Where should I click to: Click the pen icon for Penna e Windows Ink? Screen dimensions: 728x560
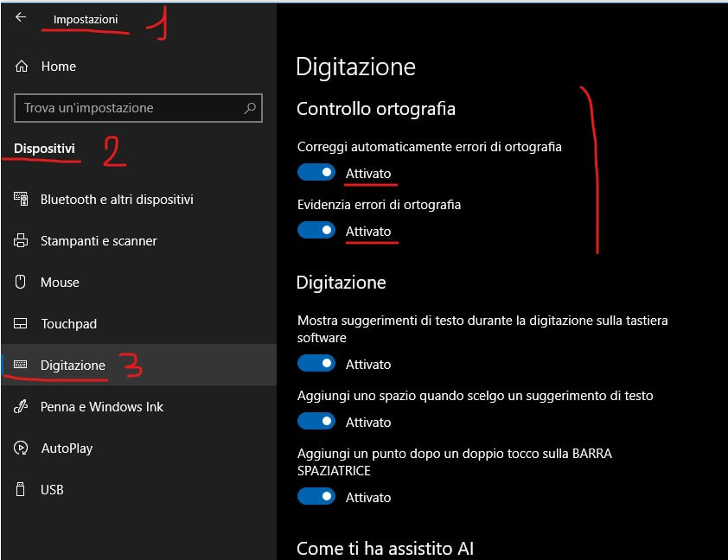[22, 407]
